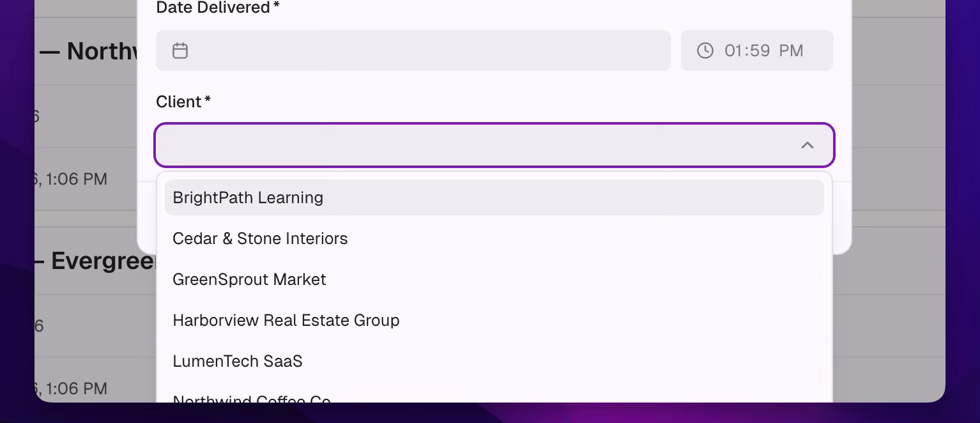Viewport: 980px width, 423px height.
Task: Pick GreenSprout Market from the dropdown
Action: (494, 279)
